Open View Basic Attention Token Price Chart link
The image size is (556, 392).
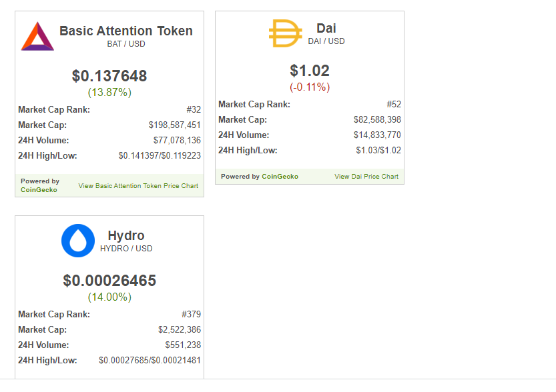138,185
